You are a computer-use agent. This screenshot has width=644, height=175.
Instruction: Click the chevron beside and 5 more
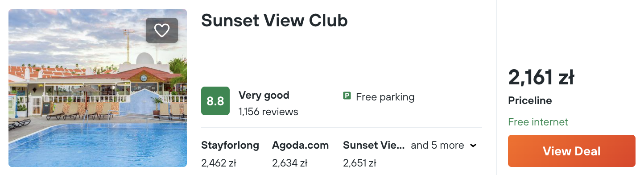coord(473,146)
